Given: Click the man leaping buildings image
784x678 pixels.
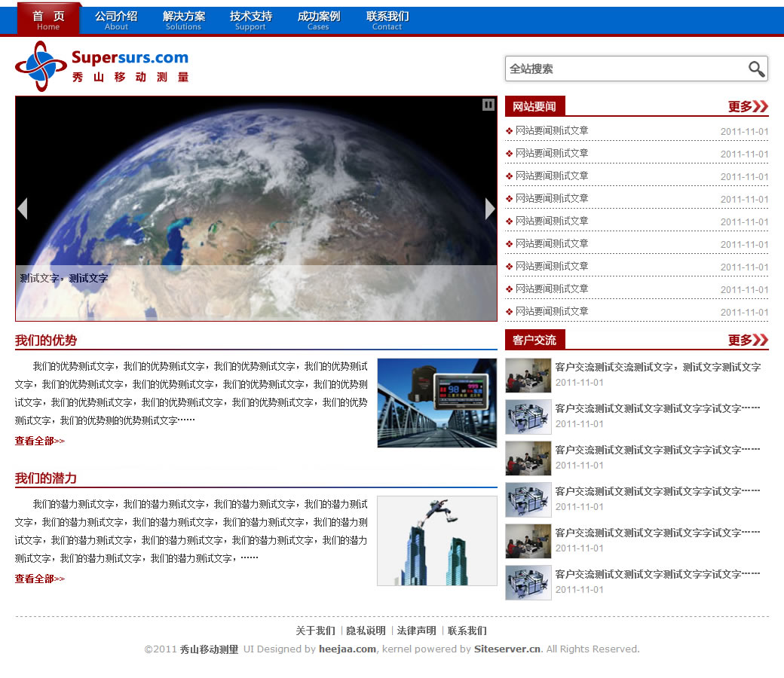Looking at the screenshot, I should 437,541.
